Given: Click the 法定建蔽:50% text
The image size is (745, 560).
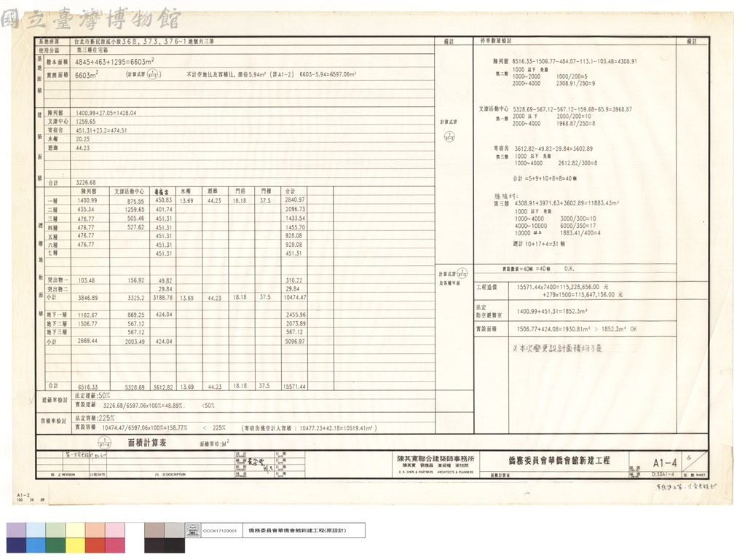Looking at the screenshot, I should (x=92, y=395).
